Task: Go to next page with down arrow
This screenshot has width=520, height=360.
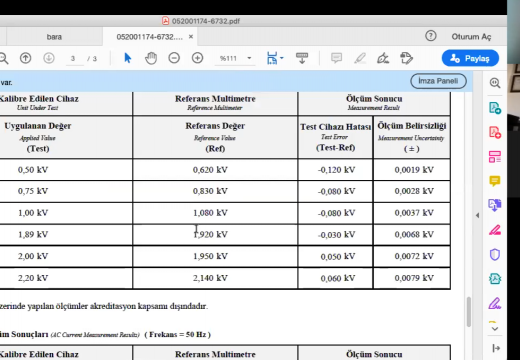Action: pyautogui.click(x=49, y=58)
